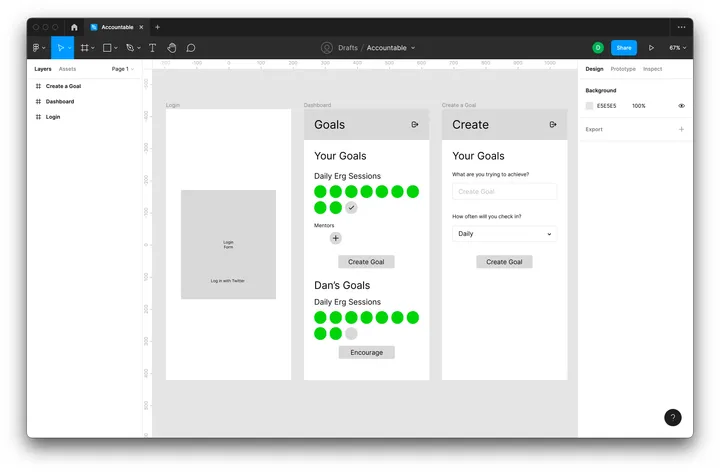Expand Move tool options chevron

pos(69,48)
